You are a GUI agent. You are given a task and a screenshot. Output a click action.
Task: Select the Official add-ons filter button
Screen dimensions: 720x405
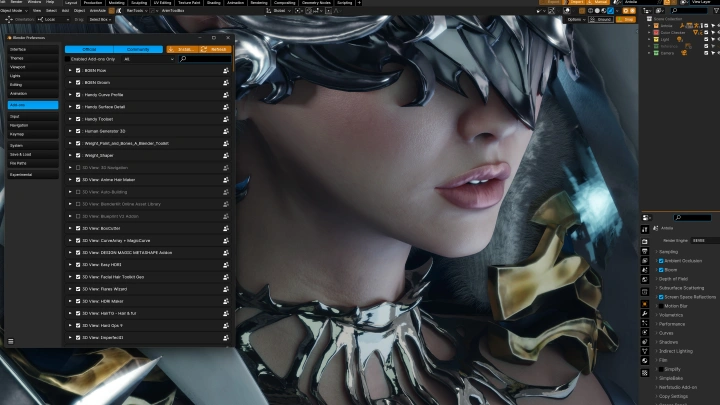click(89, 49)
